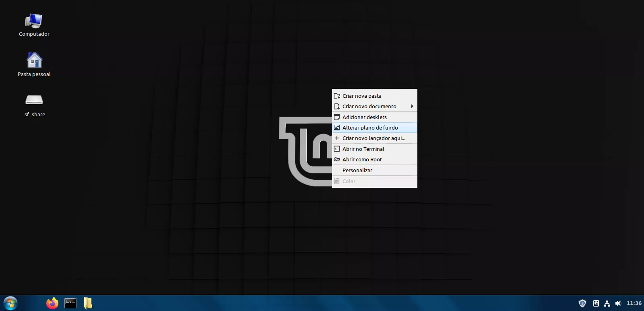The image size is (644, 311).
Task: Click the shield update manager tray icon
Action: click(582, 303)
